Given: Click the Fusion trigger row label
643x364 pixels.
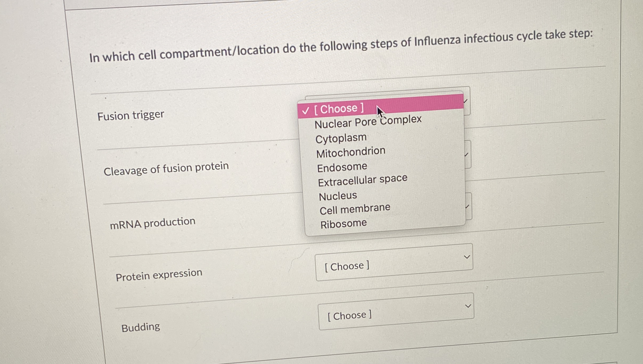Looking at the screenshot, I should pyautogui.click(x=130, y=116).
